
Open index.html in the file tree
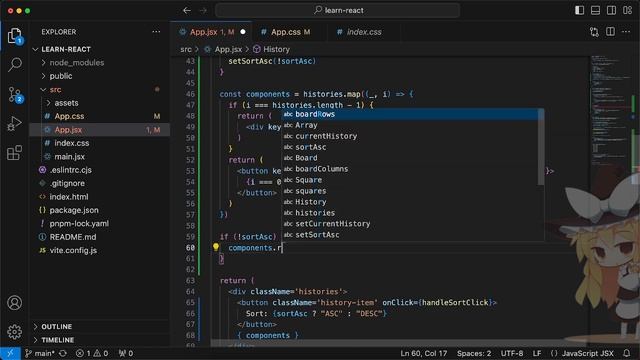coord(69,197)
